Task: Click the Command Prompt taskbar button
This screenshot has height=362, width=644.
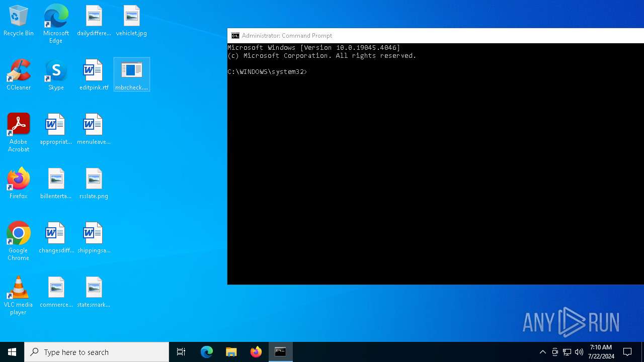Action: click(x=281, y=352)
